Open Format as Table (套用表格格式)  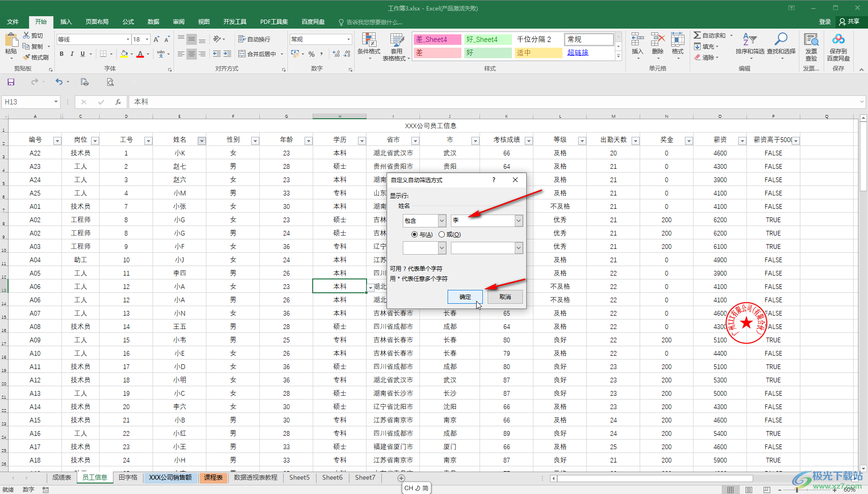coord(396,46)
